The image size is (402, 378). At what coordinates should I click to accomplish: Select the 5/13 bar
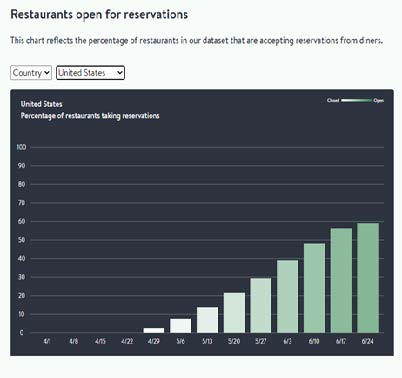pyautogui.click(x=207, y=320)
